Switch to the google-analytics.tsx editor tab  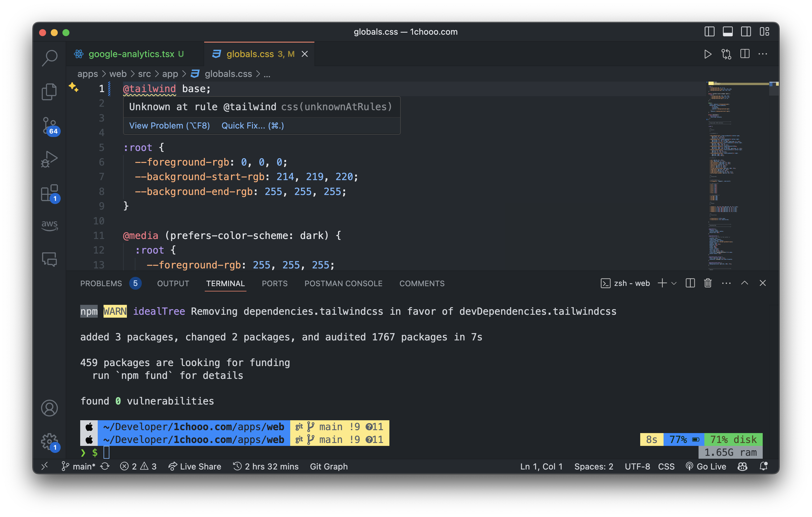[x=132, y=54]
